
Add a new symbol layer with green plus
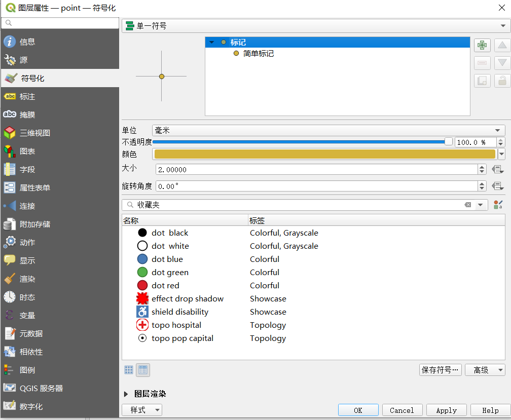pyautogui.click(x=482, y=45)
